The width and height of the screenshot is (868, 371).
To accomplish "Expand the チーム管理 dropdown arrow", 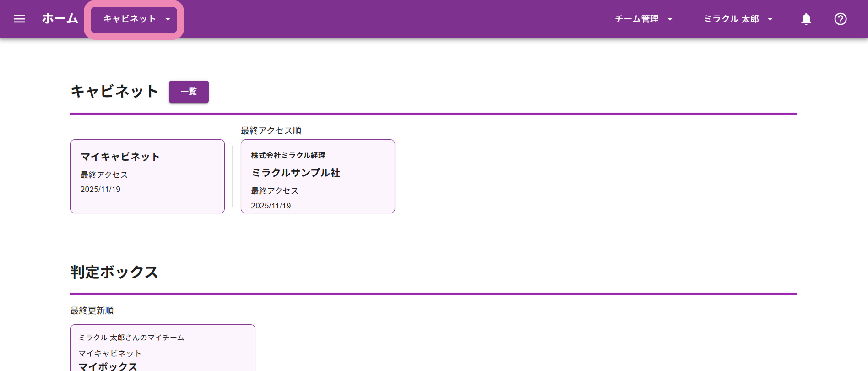I will point(670,19).
